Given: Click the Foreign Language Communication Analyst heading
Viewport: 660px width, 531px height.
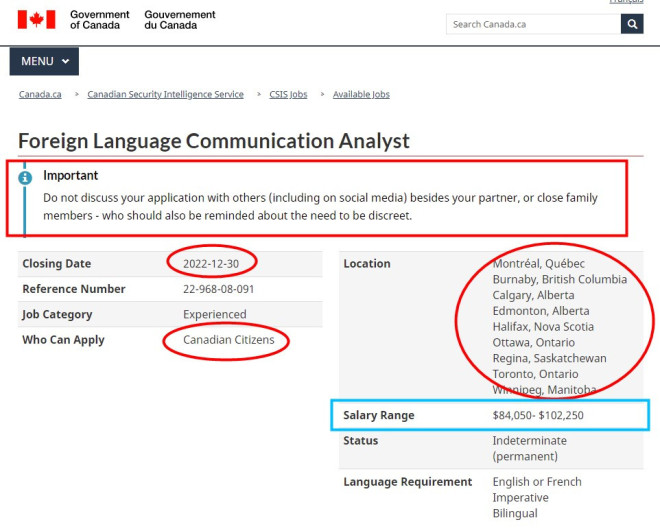Looking at the screenshot, I should point(214,141).
